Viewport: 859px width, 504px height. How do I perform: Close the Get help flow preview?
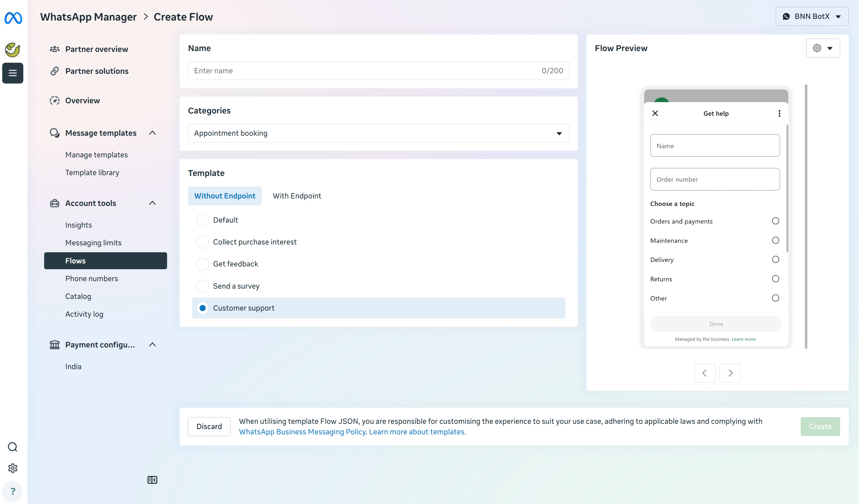[x=655, y=113]
